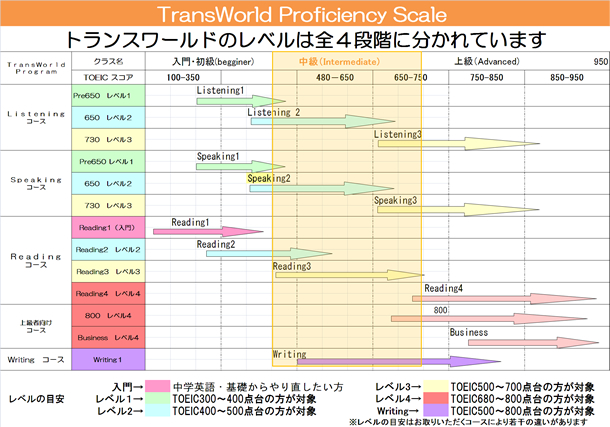
Task: Click "TOEIC300～400点台の方が対象" legend text
Action: 244,399
